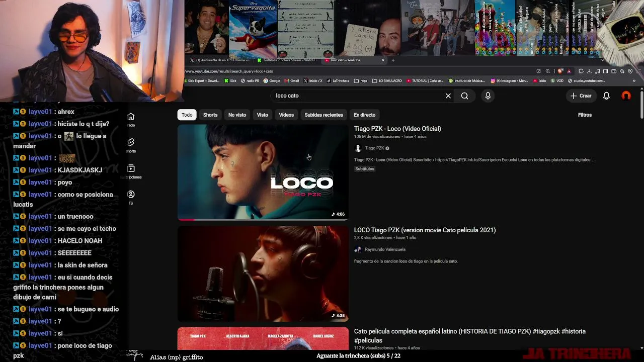Open browser zoom magnifier in address bar
This screenshot has height=362, width=644.
[x=548, y=71]
